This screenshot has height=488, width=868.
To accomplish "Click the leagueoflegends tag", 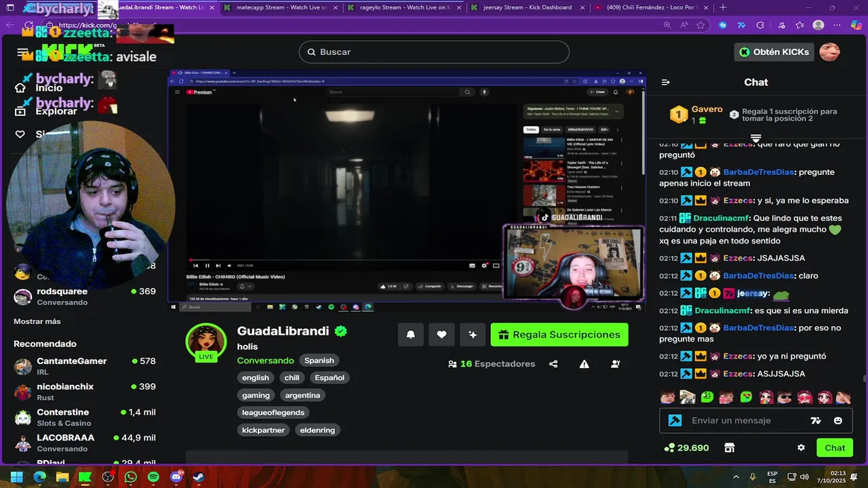I will 273,412.
